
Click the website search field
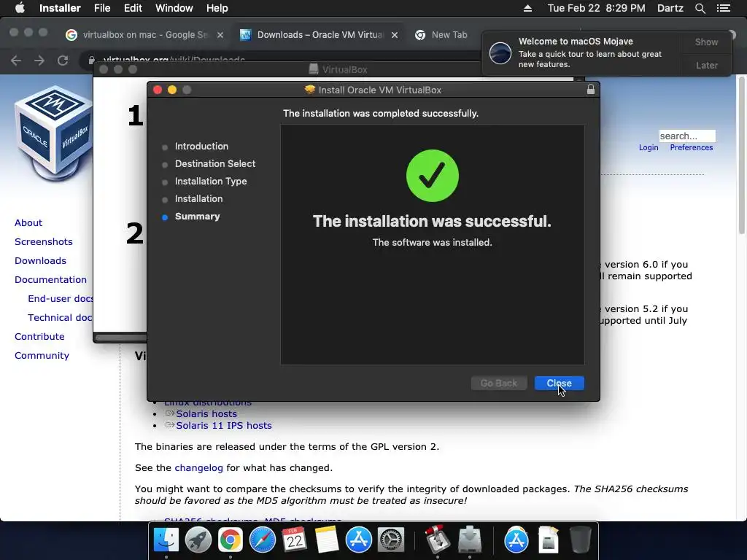(x=687, y=136)
